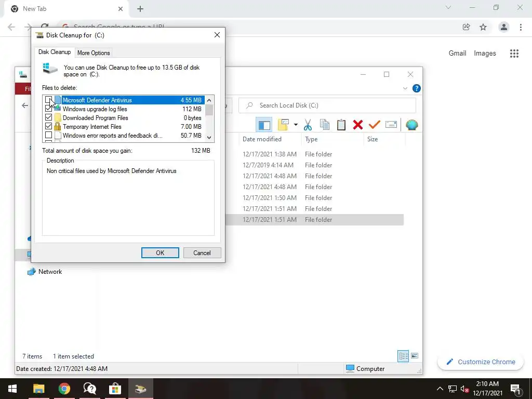Uncheck Downloaded Program Files checkbox

point(48,117)
